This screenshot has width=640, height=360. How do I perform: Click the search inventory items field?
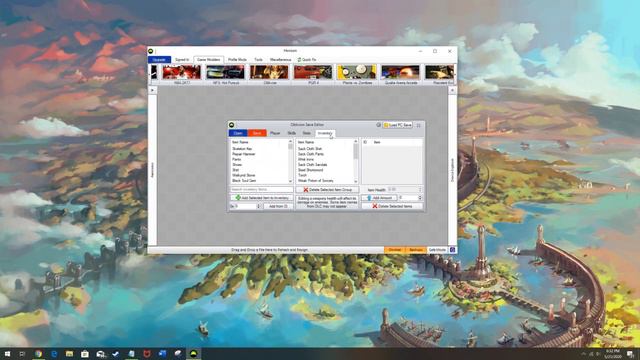(261, 190)
